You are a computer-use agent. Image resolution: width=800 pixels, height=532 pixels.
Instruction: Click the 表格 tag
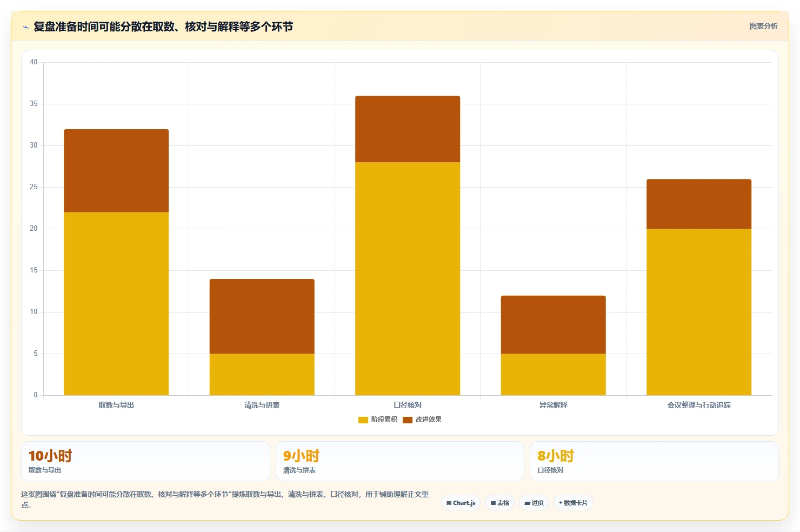pos(499,503)
